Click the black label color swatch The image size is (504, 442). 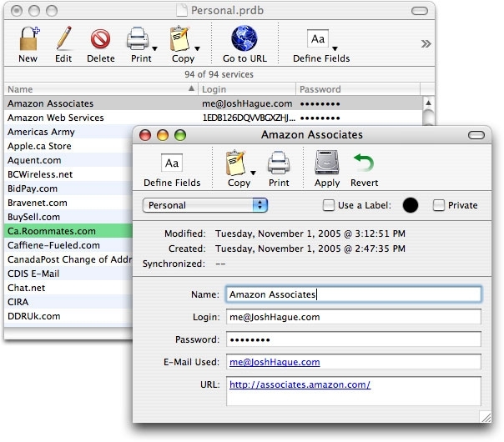coord(411,205)
